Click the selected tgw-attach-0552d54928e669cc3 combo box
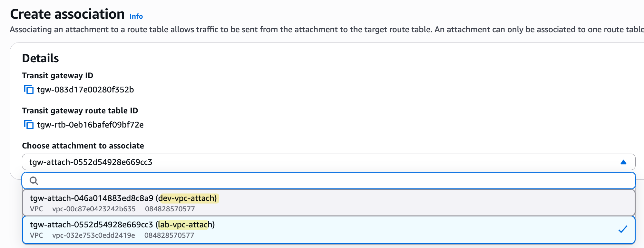This screenshot has height=248, width=644. 329,162
